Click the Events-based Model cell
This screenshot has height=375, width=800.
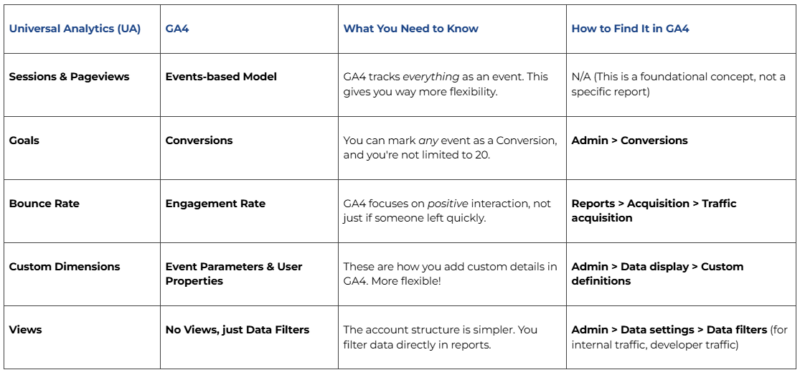221,77
